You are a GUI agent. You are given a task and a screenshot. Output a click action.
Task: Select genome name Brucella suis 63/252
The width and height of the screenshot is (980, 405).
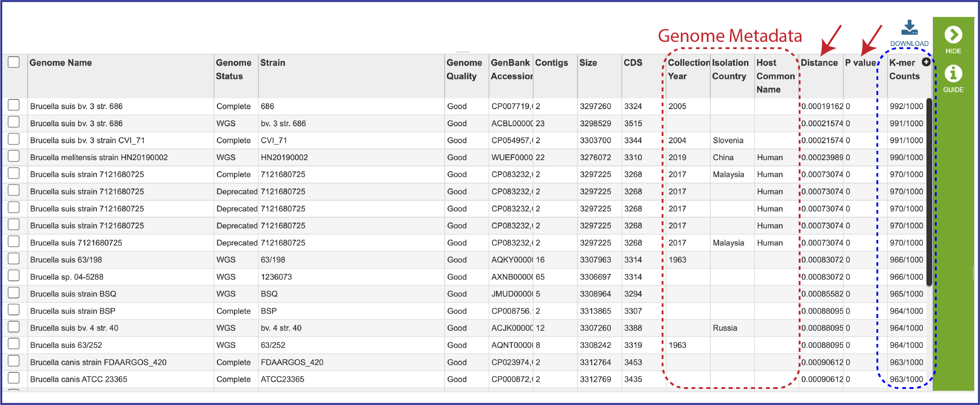66,345
